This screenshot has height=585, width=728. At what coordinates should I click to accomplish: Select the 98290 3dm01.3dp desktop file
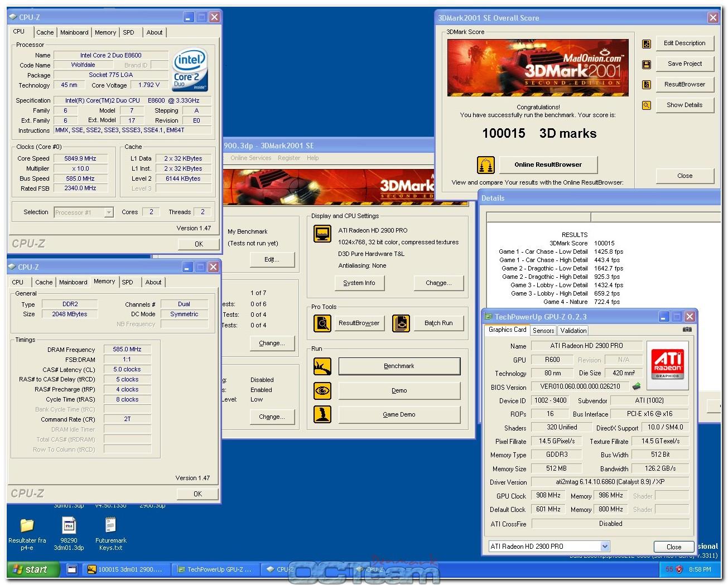[69, 534]
